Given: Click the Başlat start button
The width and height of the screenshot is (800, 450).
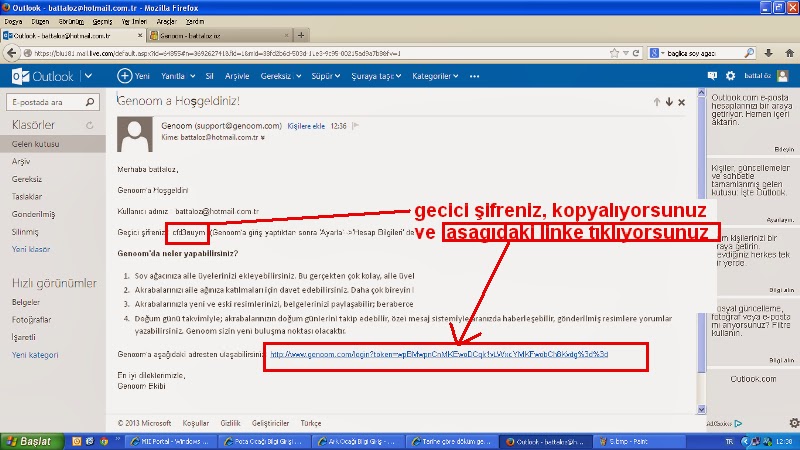Looking at the screenshot, I should (x=32, y=441).
